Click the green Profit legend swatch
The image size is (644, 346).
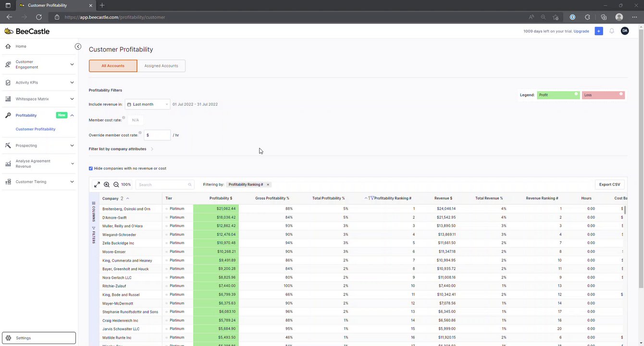click(x=558, y=95)
